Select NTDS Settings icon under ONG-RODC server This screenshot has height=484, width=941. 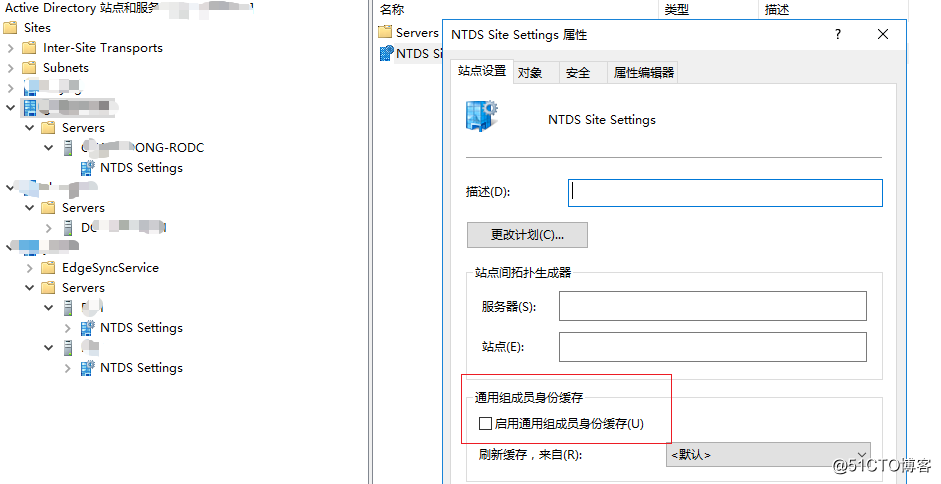pyautogui.click(x=88, y=168)
